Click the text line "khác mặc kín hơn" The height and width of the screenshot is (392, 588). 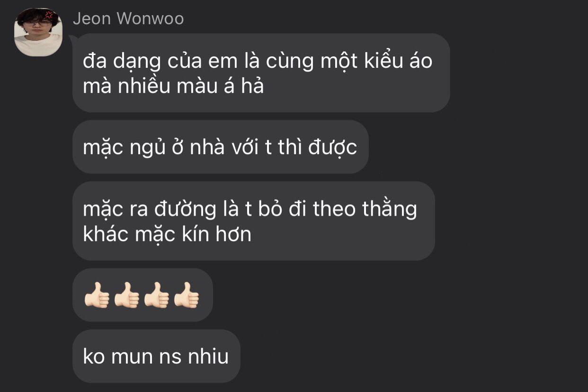167,234
